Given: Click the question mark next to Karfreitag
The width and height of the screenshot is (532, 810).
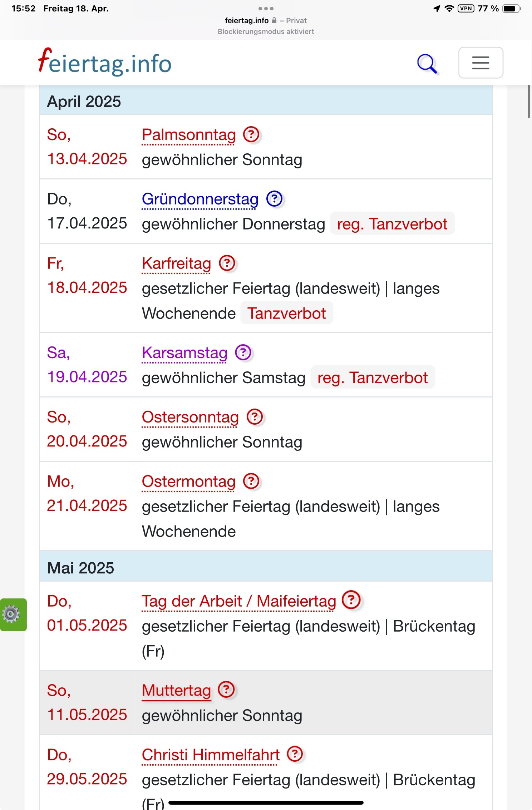Looking at the screenshot, I should [227, 263].
